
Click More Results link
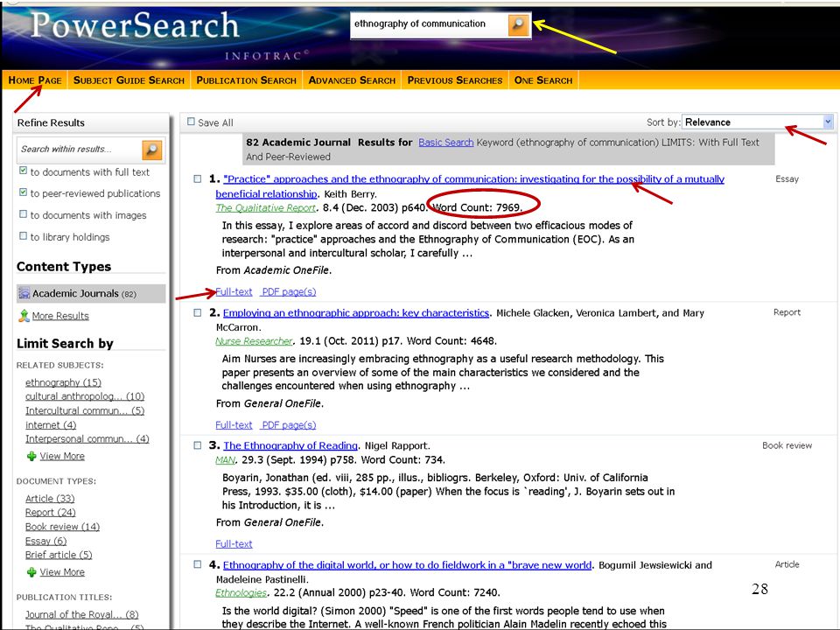coord(60,316)
